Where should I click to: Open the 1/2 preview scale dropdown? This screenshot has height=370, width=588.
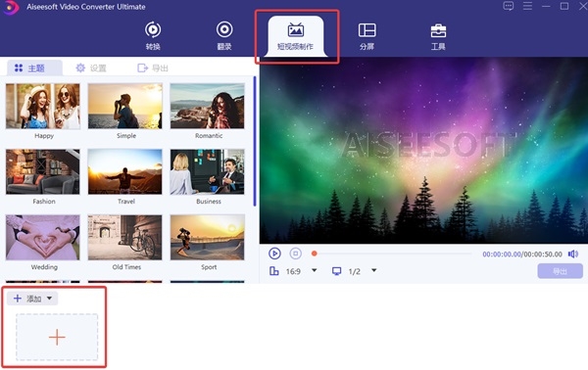coord(374,270)
